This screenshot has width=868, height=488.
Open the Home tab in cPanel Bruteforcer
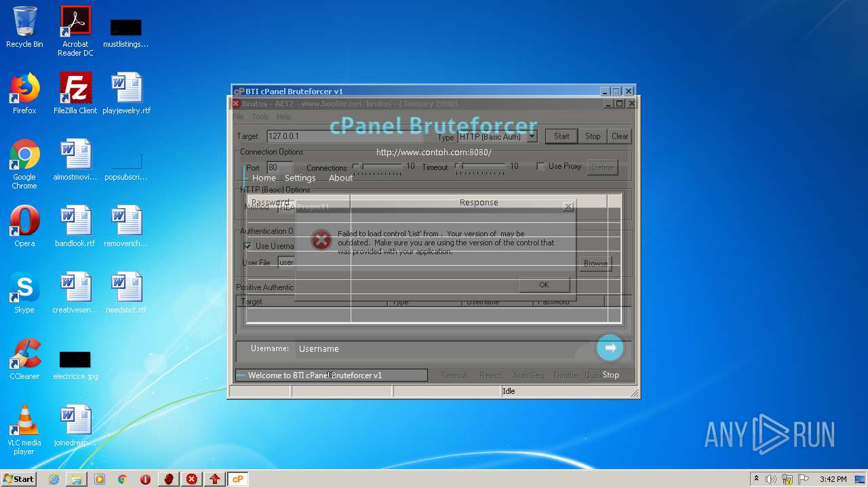pos(264,178)
